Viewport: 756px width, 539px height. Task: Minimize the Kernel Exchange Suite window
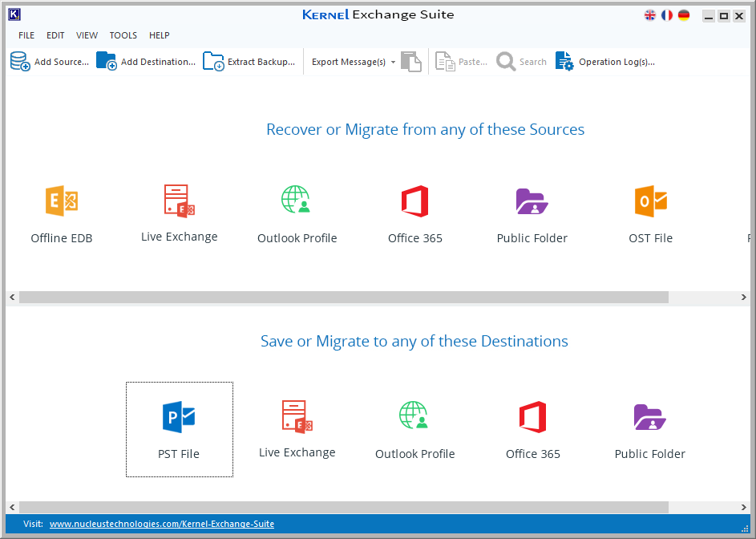[708, 16]
